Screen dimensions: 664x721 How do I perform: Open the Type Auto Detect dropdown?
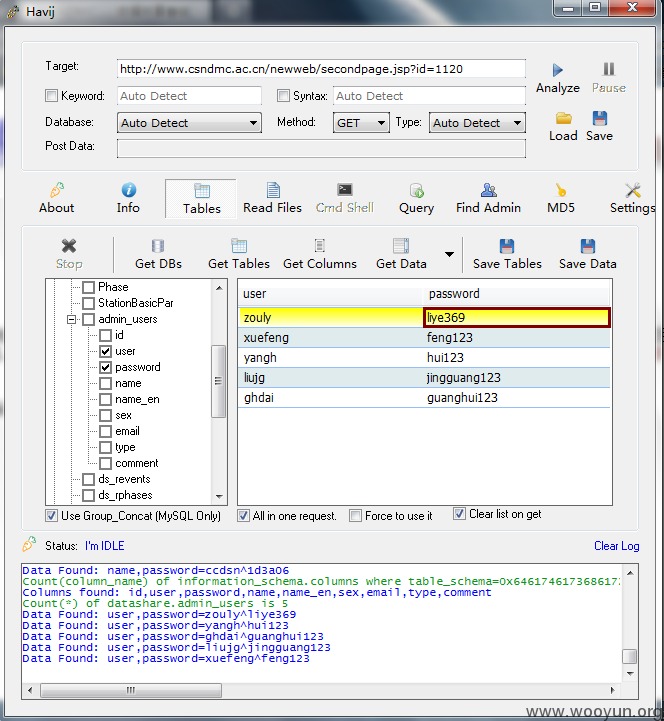point(477,123)
